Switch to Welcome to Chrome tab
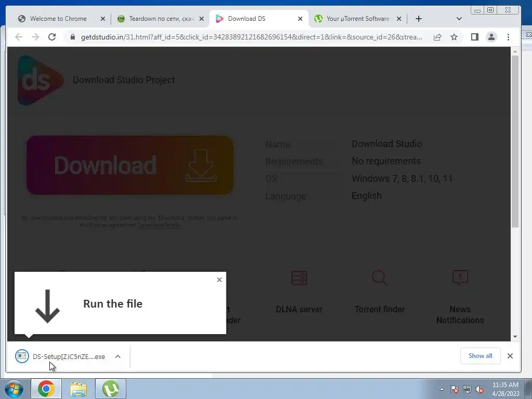The width and height of the screenshot is (532, 399). point(58,19)
